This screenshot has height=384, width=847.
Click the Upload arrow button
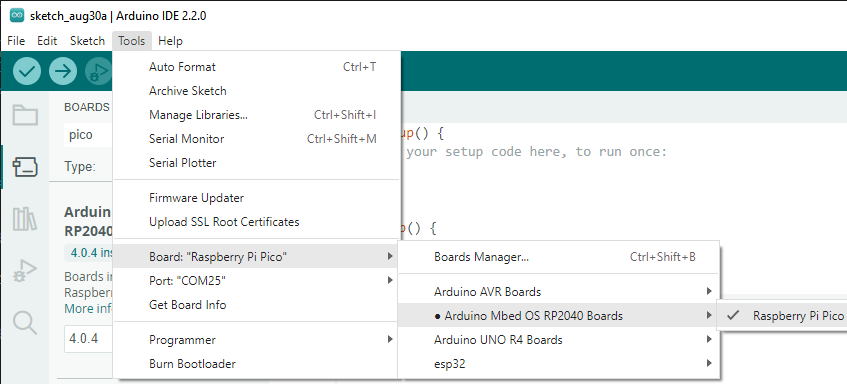(63, 71)
